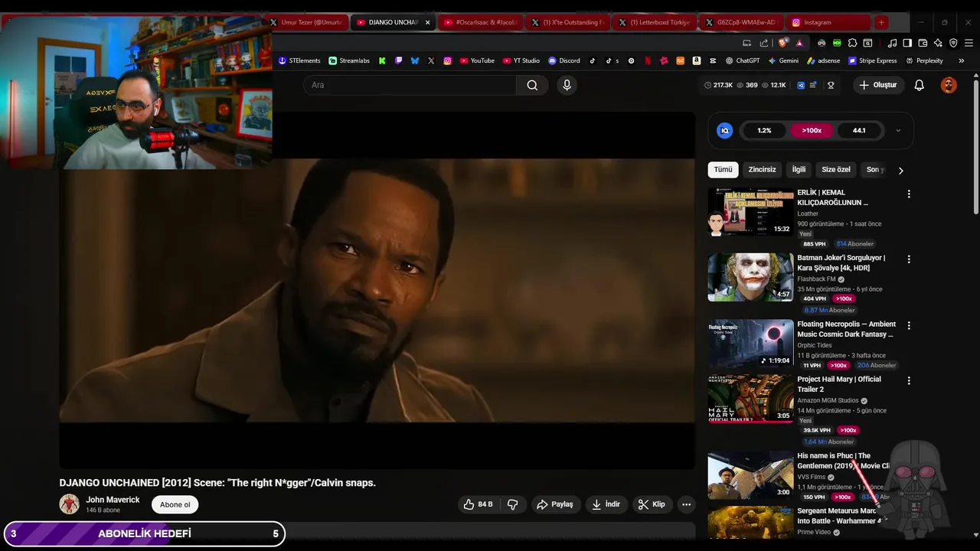Switch to the Instagram browser tab
The height and width of the screenshot is (551, 980).
tap(828, 22)
